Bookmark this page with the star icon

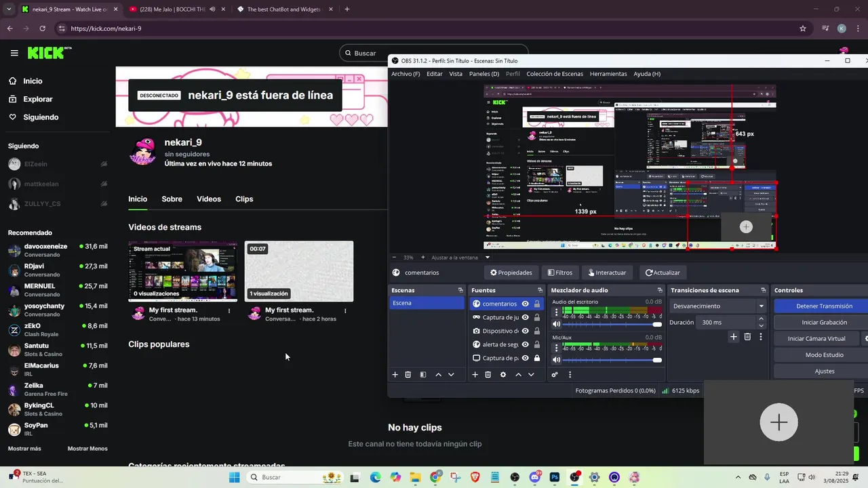pyautogui.click(x=803, y=28)
